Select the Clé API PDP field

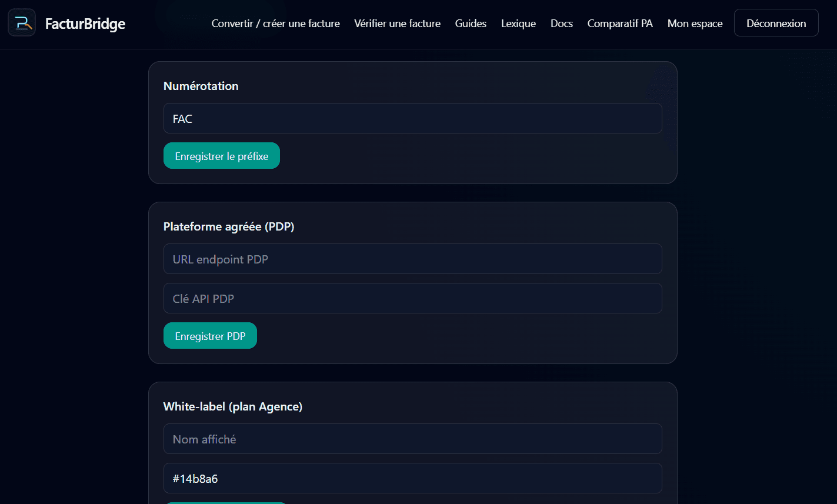click(x=413, y=298)
